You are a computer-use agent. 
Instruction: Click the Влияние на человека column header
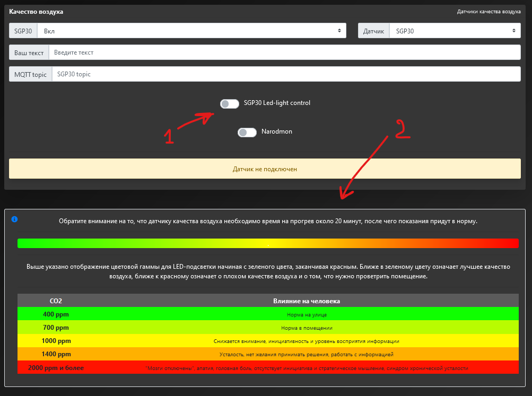pyautogui.click(x=306, y=301)
